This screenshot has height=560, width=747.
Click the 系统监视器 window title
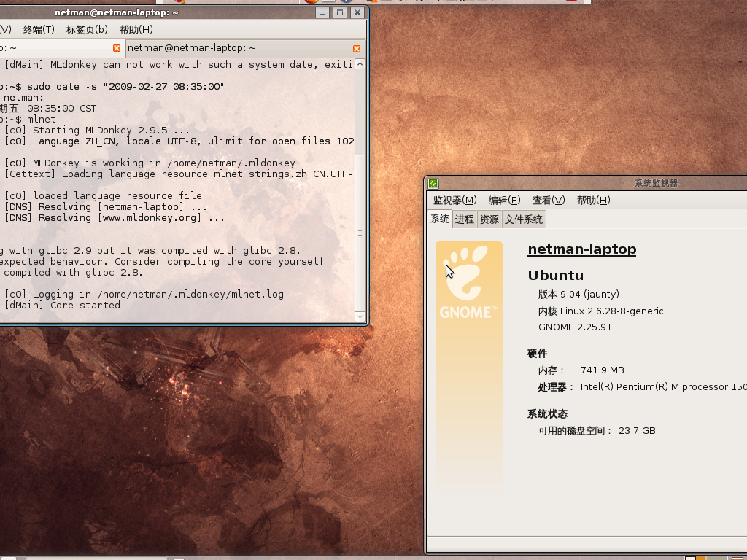(x=656, y=183)
